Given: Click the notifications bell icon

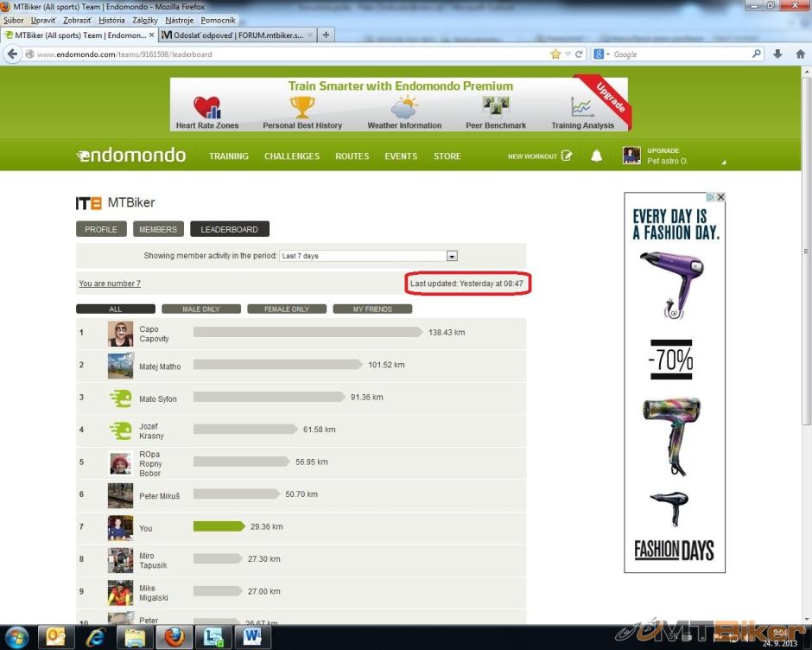Looking at the screenshot, I should click(596, 156).
